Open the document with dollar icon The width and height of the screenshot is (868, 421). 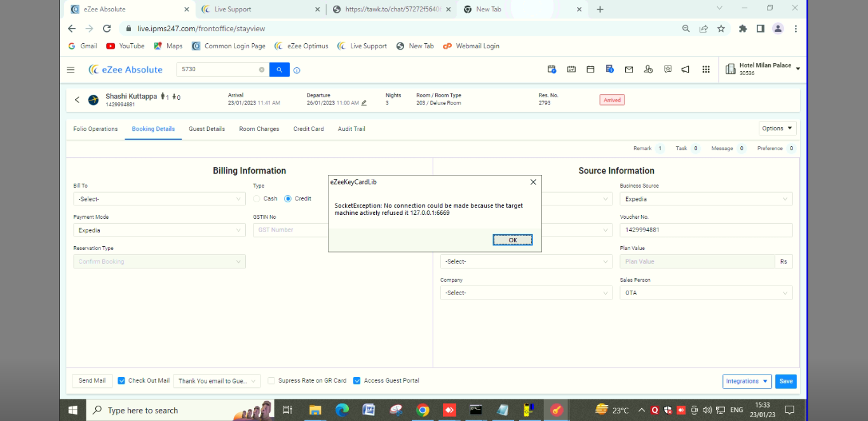[609, 69]
